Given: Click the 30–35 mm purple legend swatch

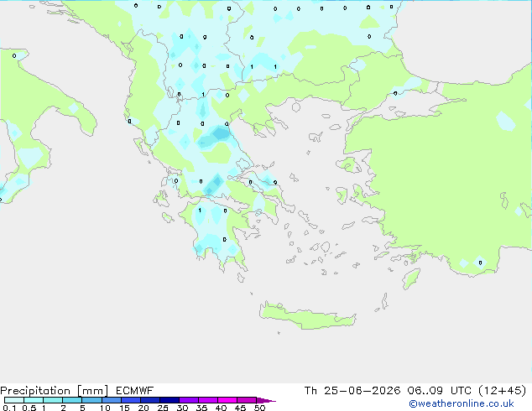Looking at the screenshot, I should [x=189, y=400].
